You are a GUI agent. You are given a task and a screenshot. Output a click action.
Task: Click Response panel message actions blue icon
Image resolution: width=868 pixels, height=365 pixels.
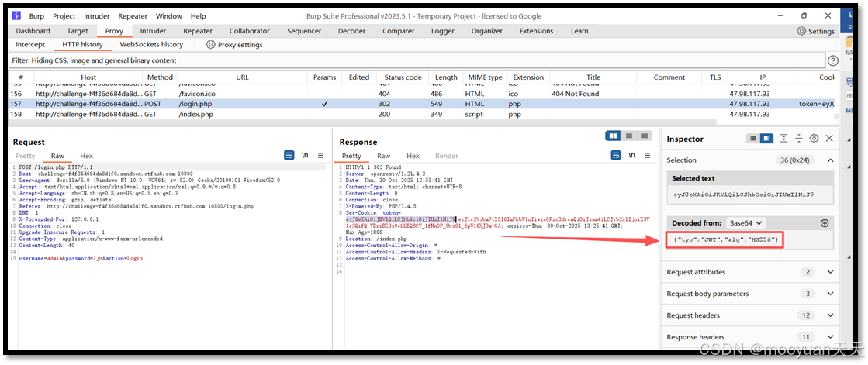tap(616, 156)
